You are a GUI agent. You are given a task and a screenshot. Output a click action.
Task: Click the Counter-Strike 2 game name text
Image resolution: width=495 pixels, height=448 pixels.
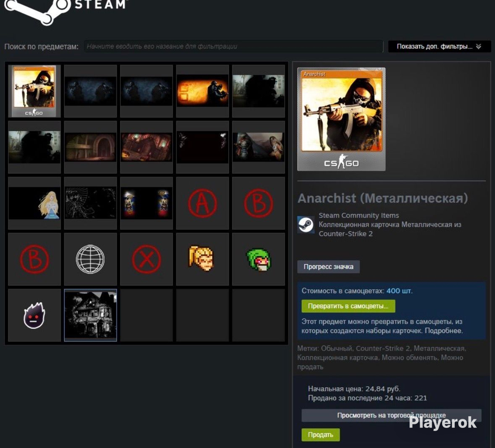[x=346, y=233]
